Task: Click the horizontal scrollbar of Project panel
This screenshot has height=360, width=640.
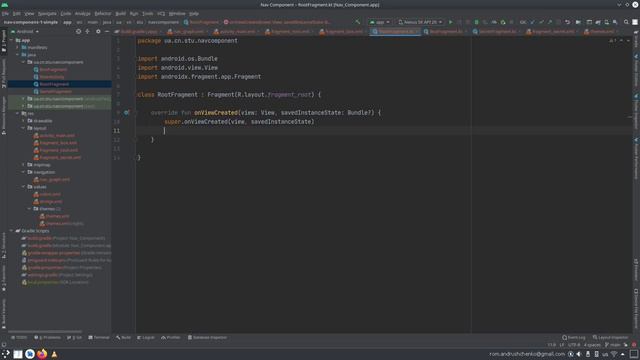Action: [x=45, y=331]
